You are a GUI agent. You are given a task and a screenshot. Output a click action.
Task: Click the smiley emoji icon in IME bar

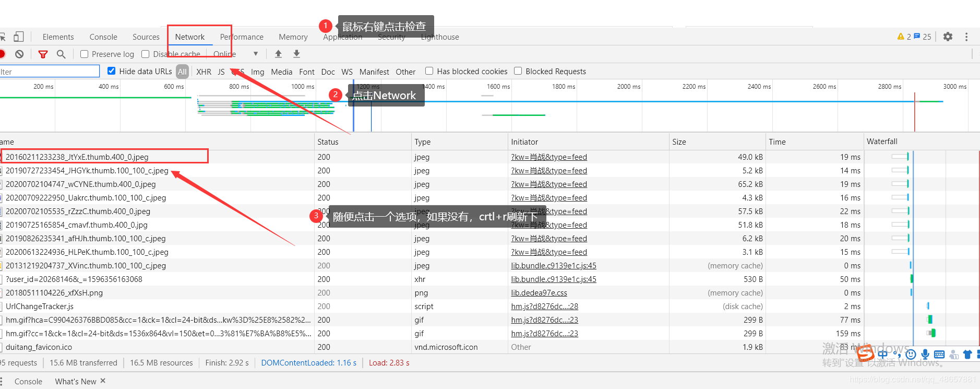click(x=911, y=354)
